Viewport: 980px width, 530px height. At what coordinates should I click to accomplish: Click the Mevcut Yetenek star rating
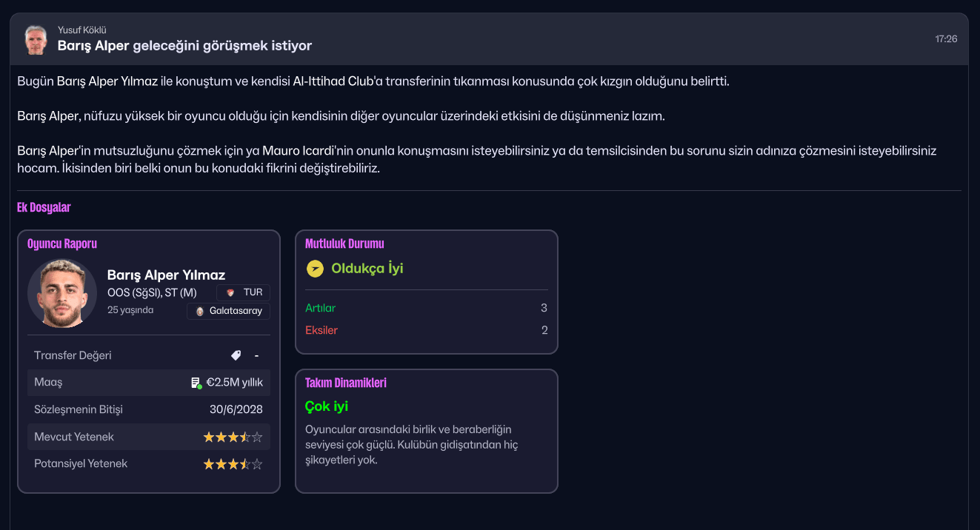coord(233,437)
